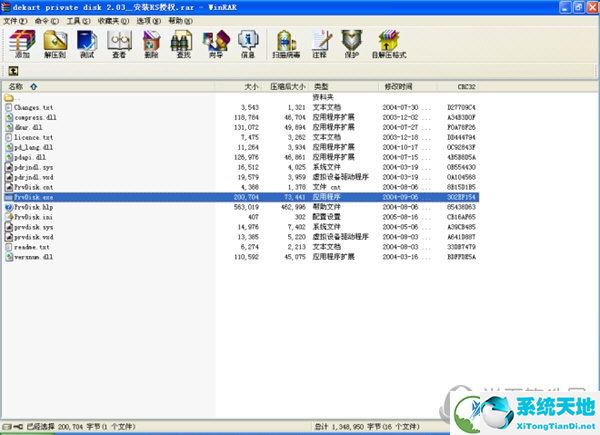Select the pdrjndl.vxd file name
Image resolution: width=600 pixels, height=435 pixels.
(34, 178)
